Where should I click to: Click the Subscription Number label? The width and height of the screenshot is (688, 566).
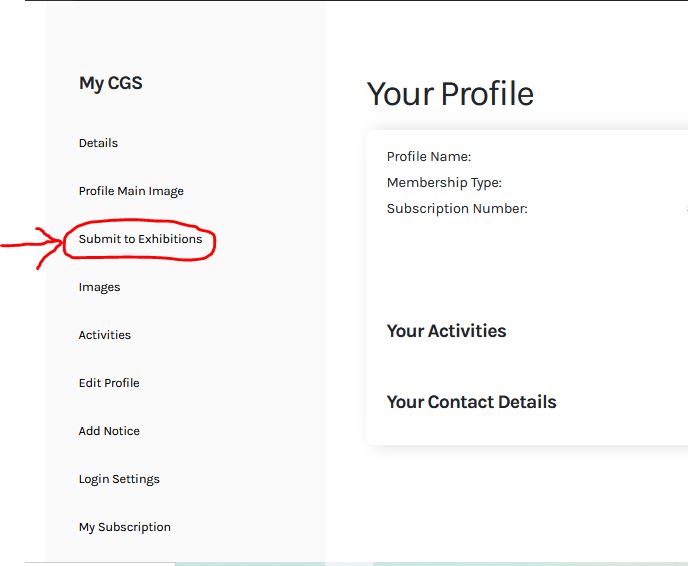(457, 209)
